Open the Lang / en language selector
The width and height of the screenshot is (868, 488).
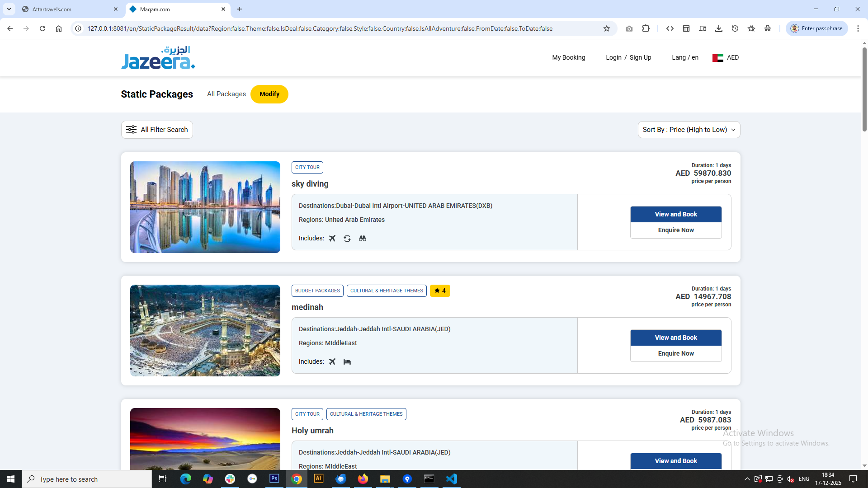coord(685,57)
